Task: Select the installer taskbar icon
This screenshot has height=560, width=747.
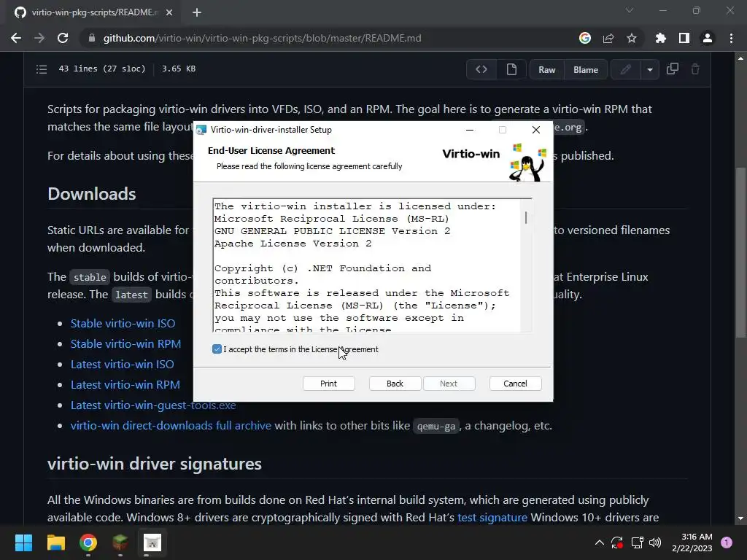Action: pos(152,542)
